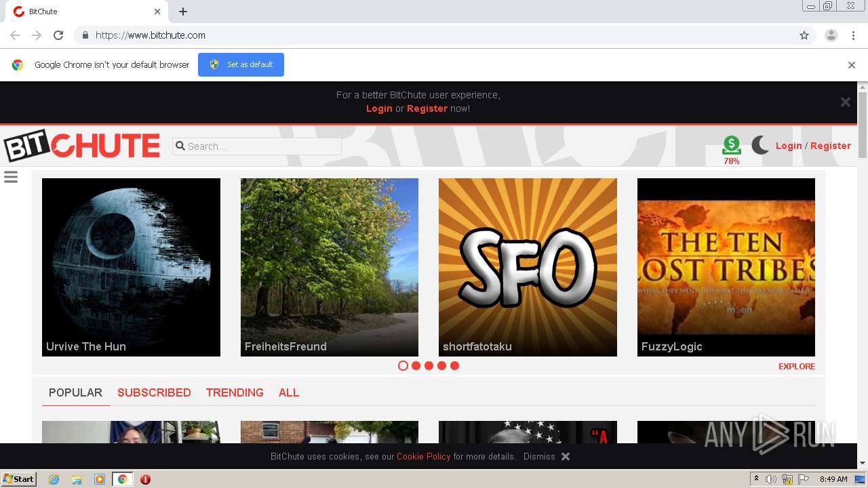This screenshot has width=868, height=488.
Task: Toggle the night mode moon icon
Action: point(760,145)
